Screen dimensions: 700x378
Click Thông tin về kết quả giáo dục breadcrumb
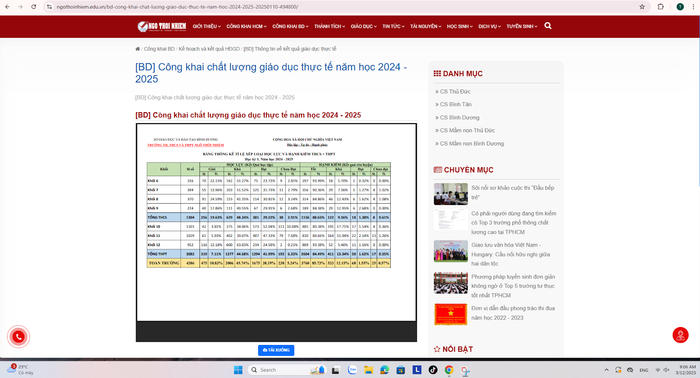click(x=290, y=49)
